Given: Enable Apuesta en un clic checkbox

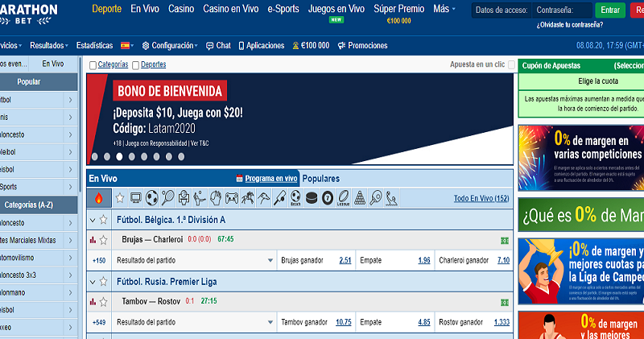Looking at the screenshot, I should [x=511, y=64].
